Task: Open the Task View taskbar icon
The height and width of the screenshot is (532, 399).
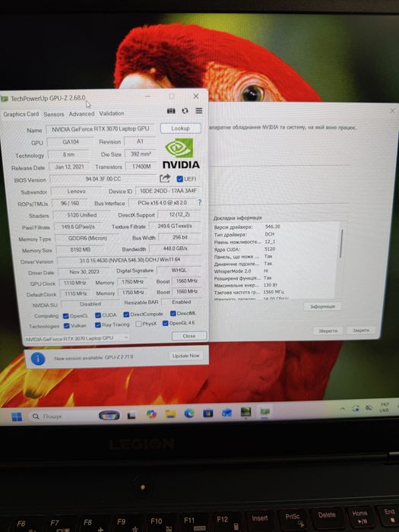Action: click(x=131, y=415)
